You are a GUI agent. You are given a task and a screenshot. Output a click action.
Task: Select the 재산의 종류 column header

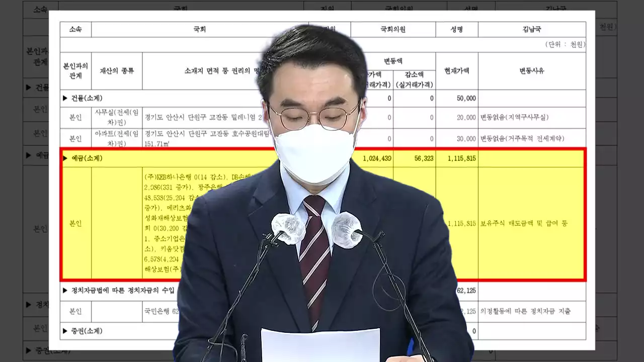[117, 71]
